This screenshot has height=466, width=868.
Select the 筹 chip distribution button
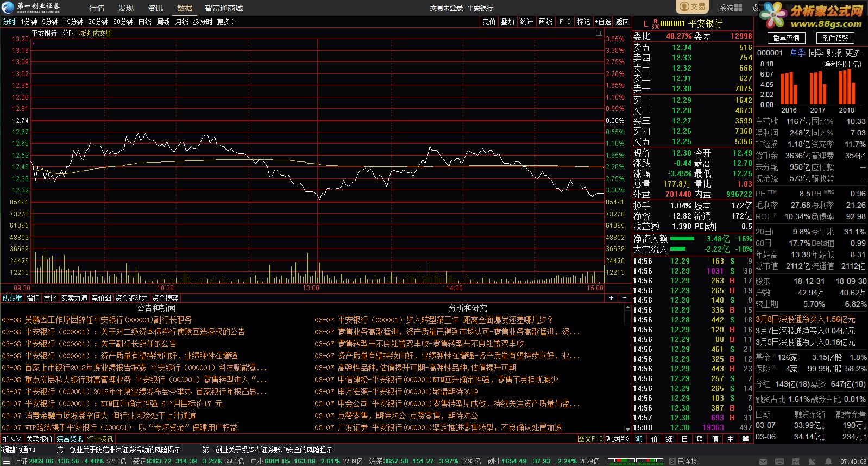[x=746, y=438]
